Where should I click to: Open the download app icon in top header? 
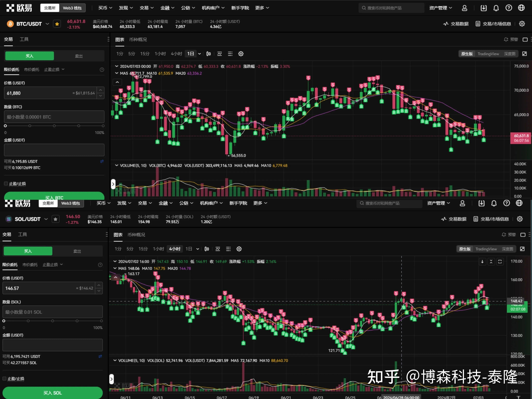483,8
